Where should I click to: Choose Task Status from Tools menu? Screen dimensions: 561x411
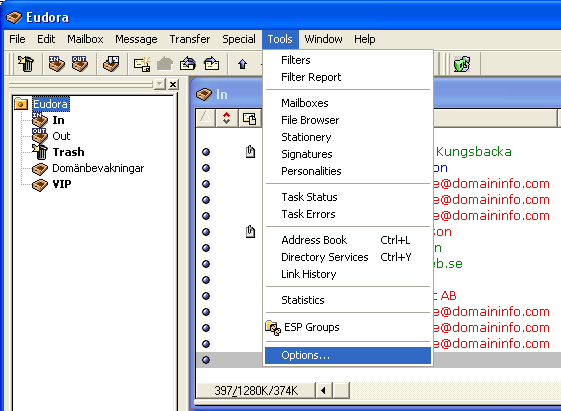pos(348,197)
